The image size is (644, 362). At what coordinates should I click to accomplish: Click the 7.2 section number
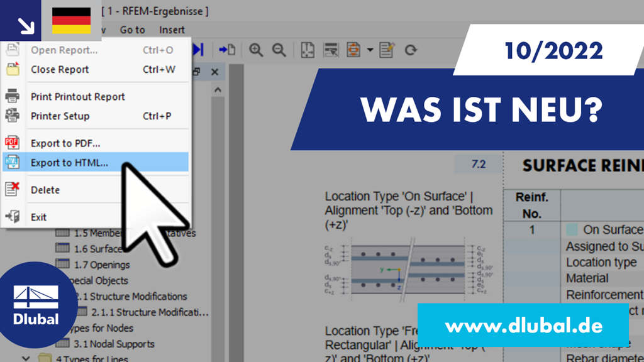click(479, 165)
